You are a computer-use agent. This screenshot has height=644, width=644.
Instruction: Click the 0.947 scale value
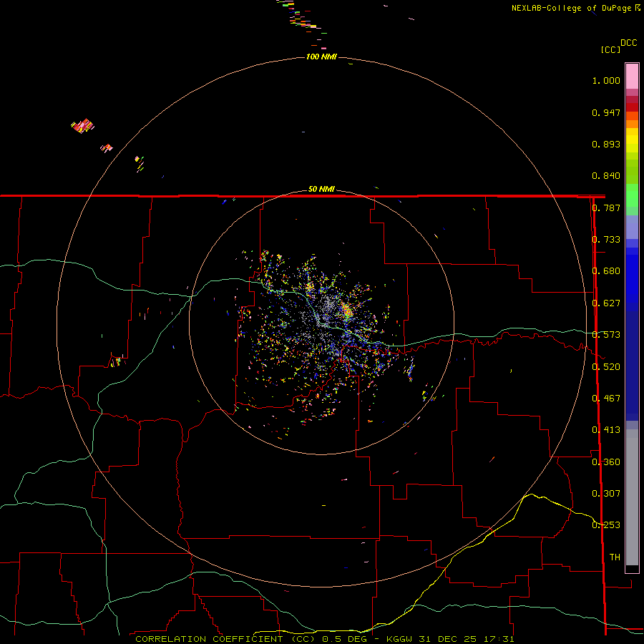606,112
